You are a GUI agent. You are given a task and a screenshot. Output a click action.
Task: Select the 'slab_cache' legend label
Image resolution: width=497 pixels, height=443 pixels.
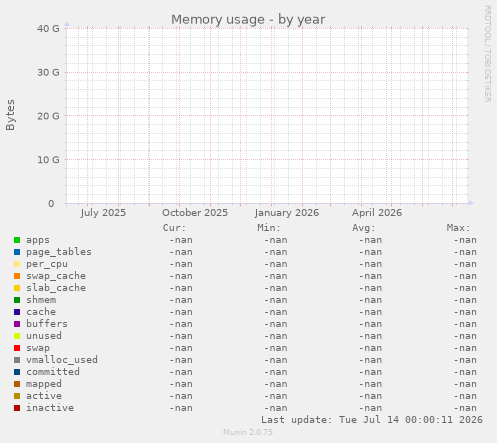click(56, 288)
